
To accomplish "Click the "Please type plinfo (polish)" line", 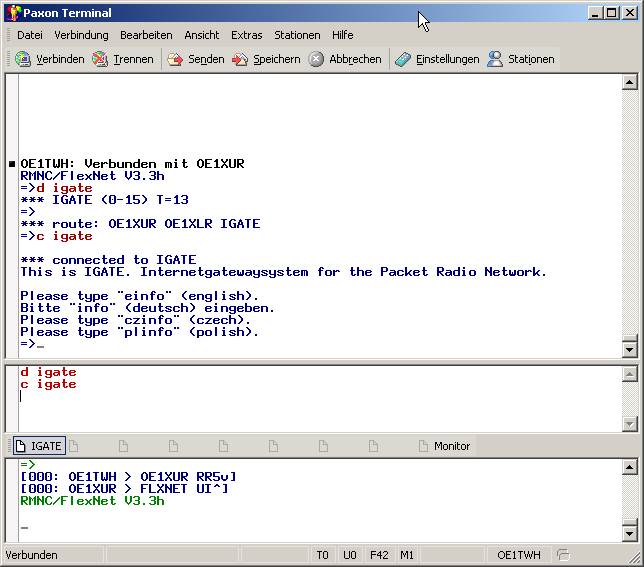I will [140, 332].
